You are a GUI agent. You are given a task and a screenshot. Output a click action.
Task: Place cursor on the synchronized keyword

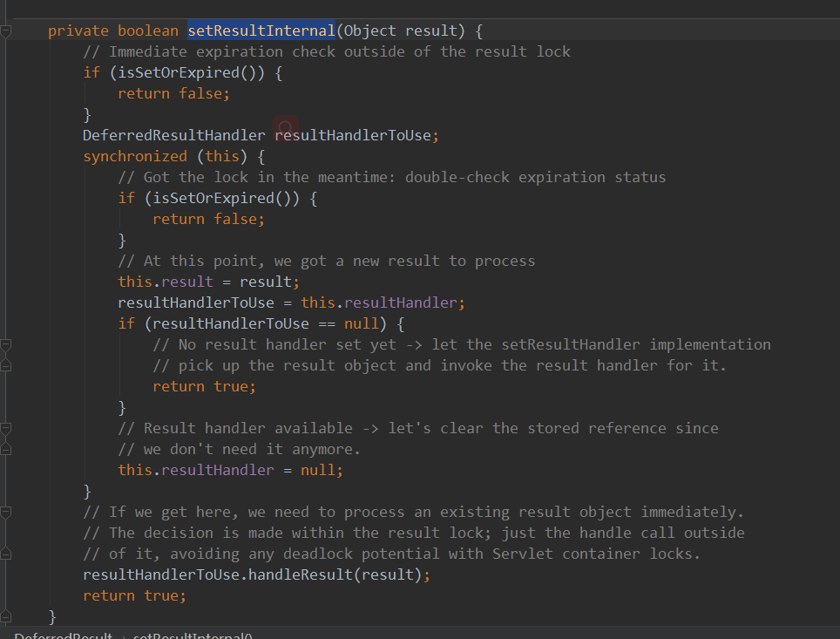[135, 156]
